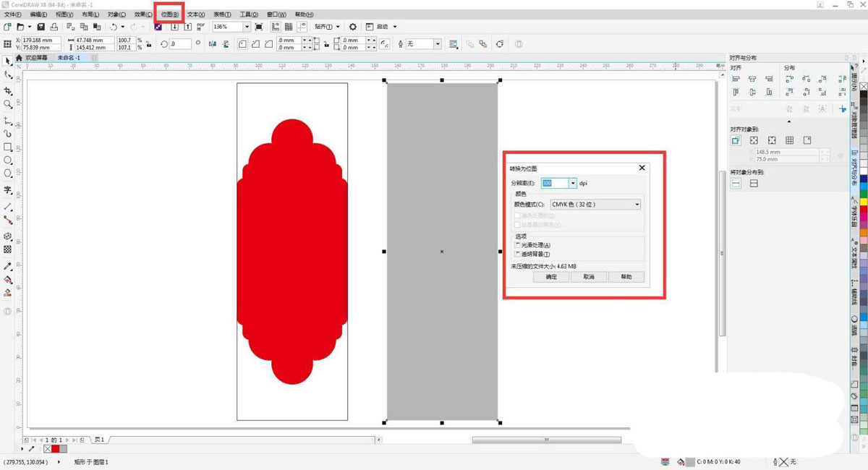This screenshot has width=868, height=470.
Task: Click the Save icon in standard toolbar
Action: [41, 27]
